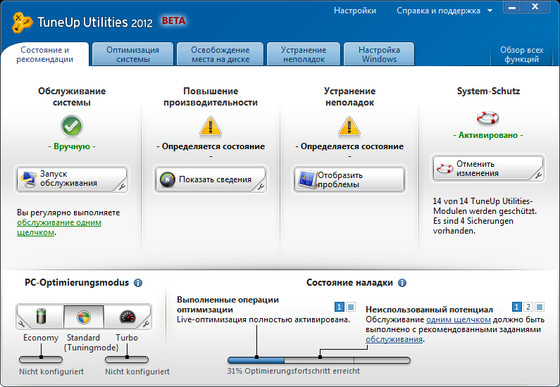The image size is (560, 387).
Task: Open the обслуживания link below potential text
Action: coord(394,339)
